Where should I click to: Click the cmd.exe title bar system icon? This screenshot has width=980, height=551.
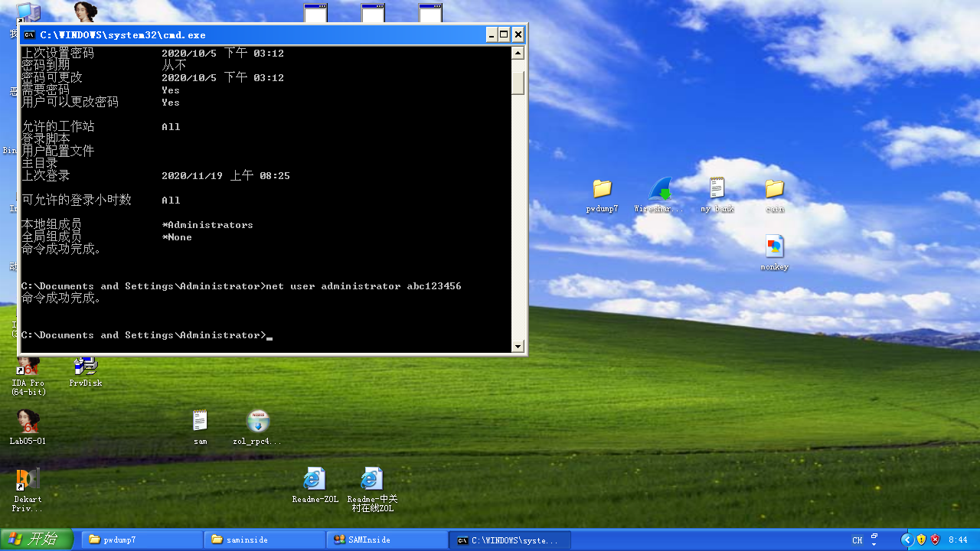tap(29, 34)
